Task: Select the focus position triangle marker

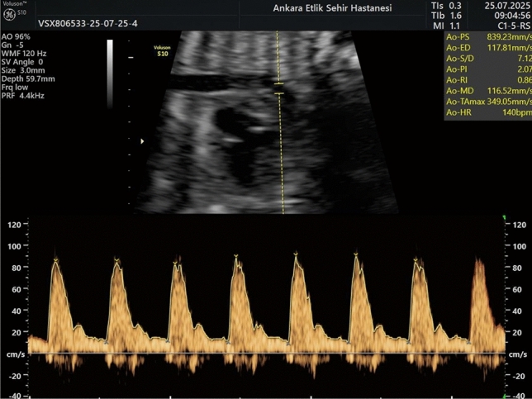Action: pos(142,141)
